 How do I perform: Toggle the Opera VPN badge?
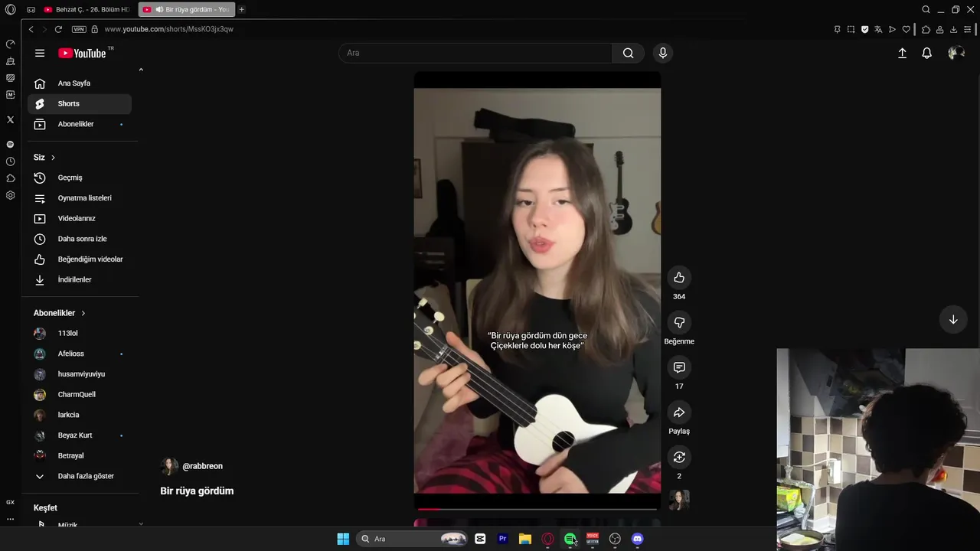pos(79,29)
